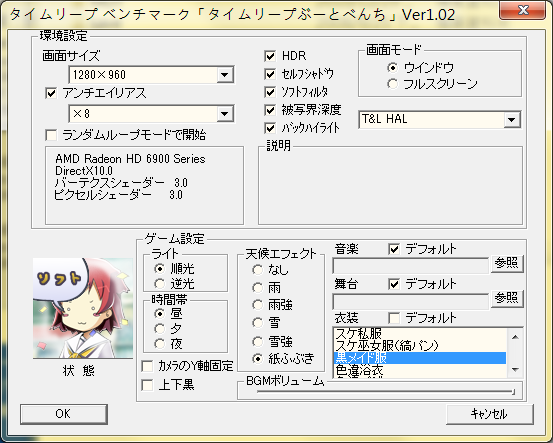
Task: Select 夜 in the 時間帯 group
Action: click(159, 344)
